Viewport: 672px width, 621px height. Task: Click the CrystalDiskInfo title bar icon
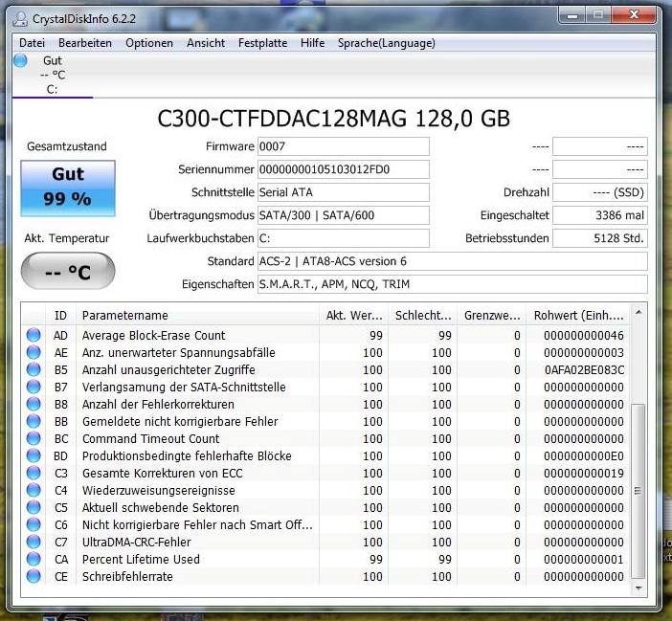[x=20, y=19]
